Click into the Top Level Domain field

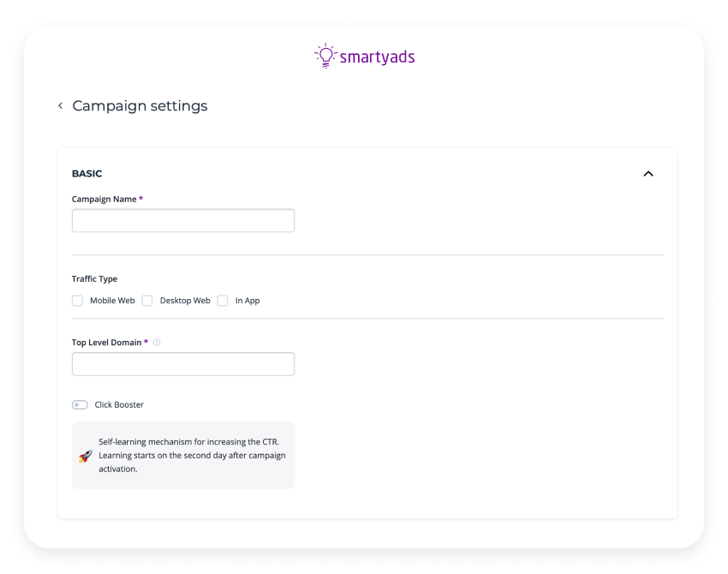183,364
